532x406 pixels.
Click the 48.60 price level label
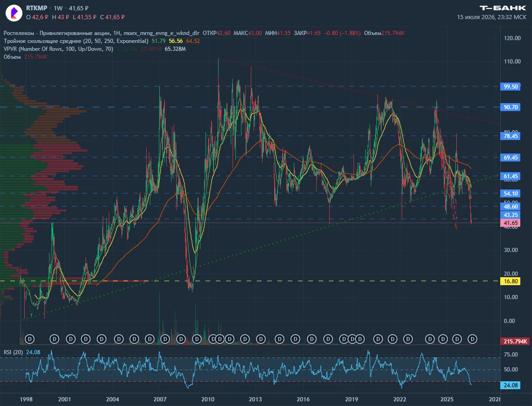(511, 207)
